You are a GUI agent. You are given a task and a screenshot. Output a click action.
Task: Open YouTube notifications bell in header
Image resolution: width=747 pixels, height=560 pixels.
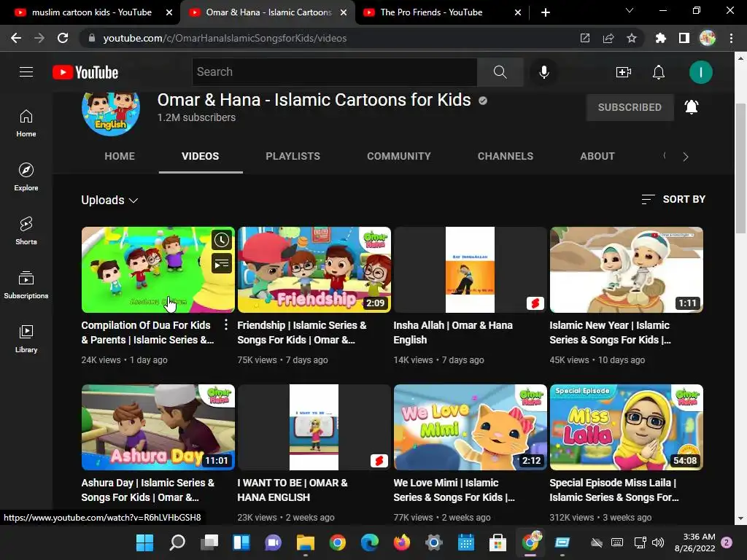[659, 72]
